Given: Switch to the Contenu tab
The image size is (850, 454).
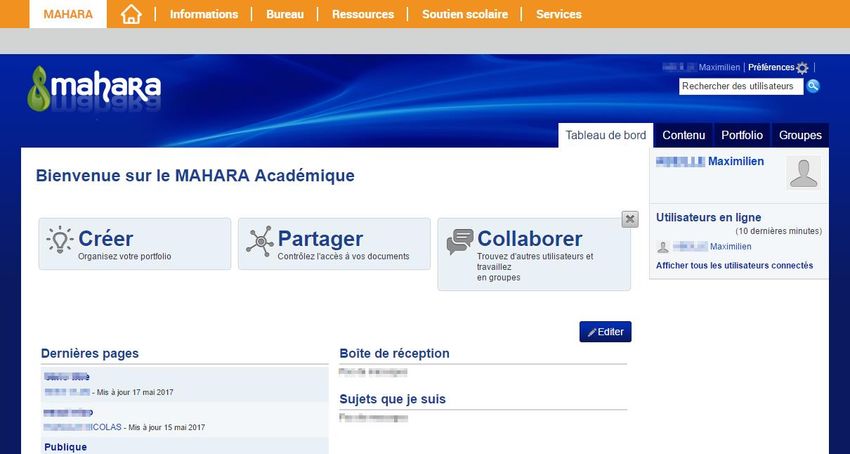Looking at the screenshot, I should pyautogui.click(x=683, y=135).
